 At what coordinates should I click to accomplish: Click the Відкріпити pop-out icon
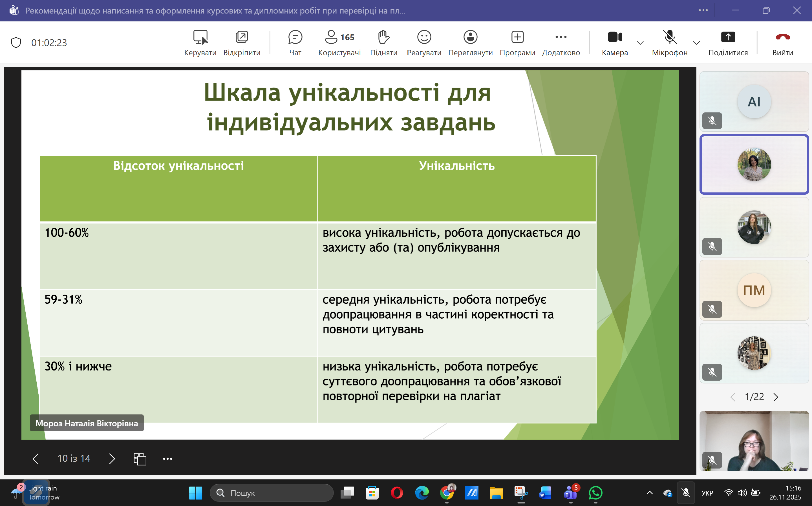coord(242,43)
